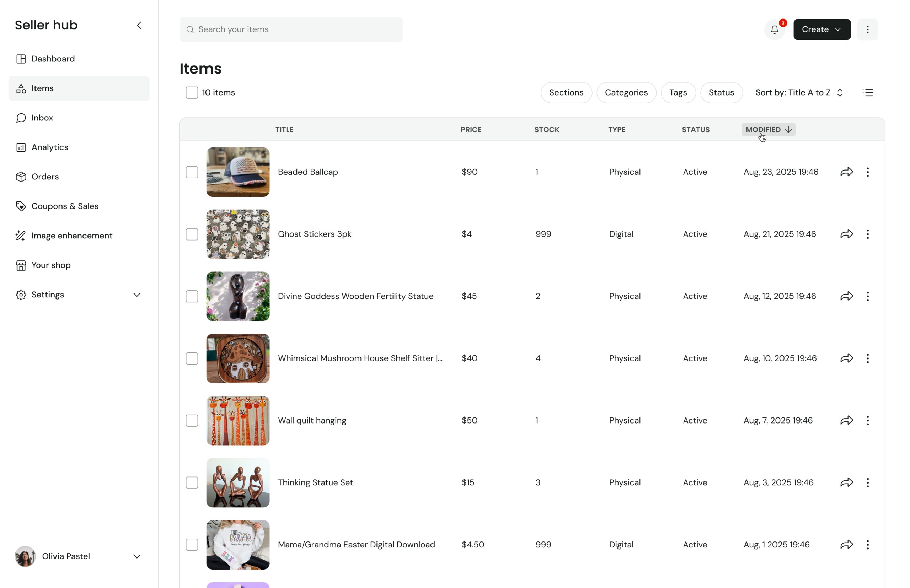Image resolution: width=910 pixels, height=588 pixels.
Task: Sort by Stock column header
Action: (x=547, y=130)
